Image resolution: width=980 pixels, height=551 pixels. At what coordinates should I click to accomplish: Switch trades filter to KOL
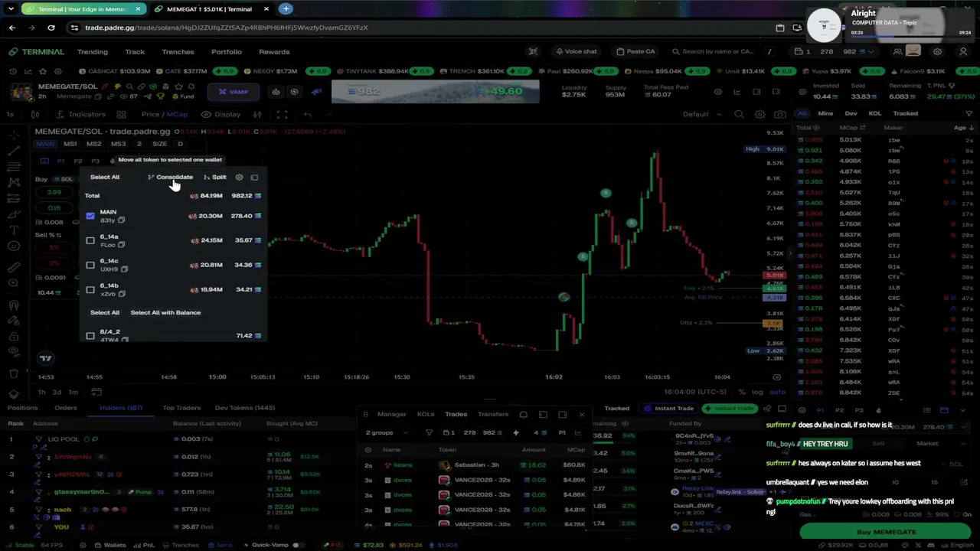click(x=874, y=113)
